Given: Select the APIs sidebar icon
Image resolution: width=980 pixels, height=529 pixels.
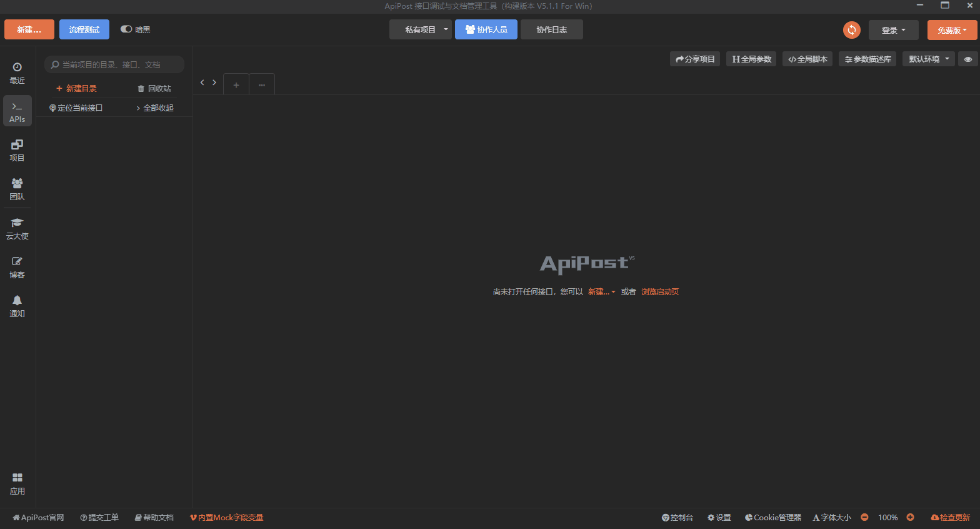Looking at the screenshot, I should (17, 111).
